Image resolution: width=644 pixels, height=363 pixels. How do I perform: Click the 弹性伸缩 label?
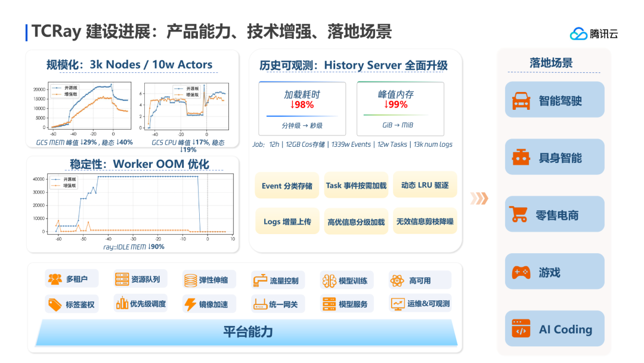[213, 281]
